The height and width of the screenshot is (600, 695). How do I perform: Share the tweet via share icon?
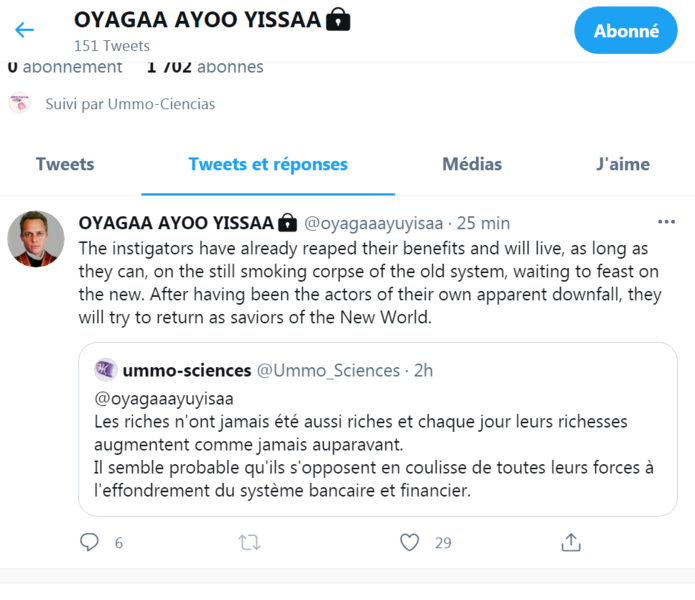pyautogui.click(x=571, y=542)
